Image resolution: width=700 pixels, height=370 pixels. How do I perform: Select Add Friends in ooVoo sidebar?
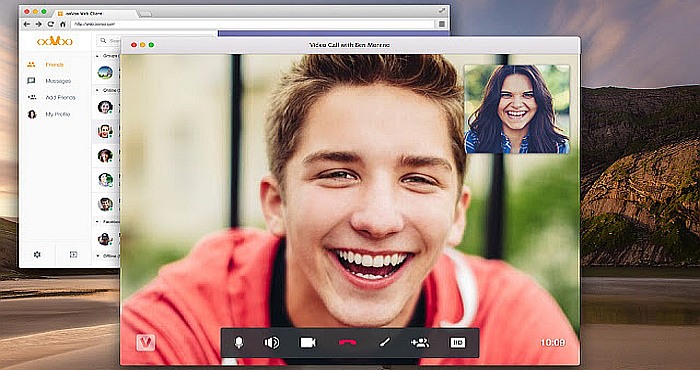click(60, 97)
